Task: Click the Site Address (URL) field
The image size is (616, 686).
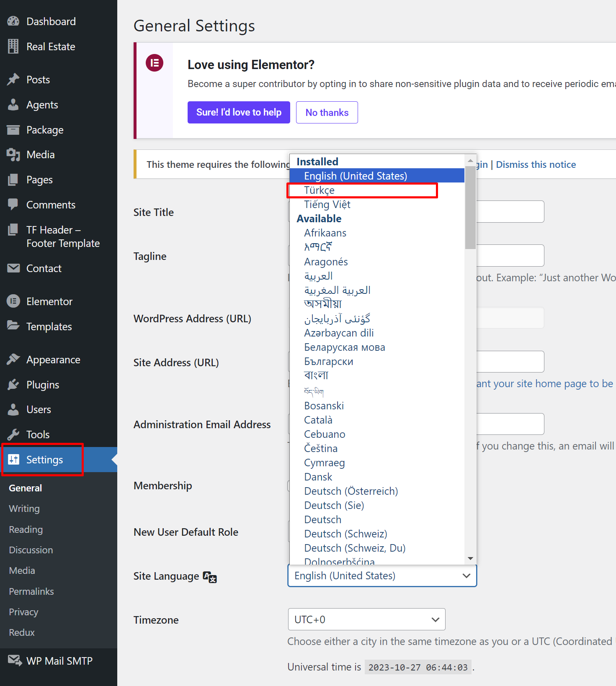Action: point(510,362)
